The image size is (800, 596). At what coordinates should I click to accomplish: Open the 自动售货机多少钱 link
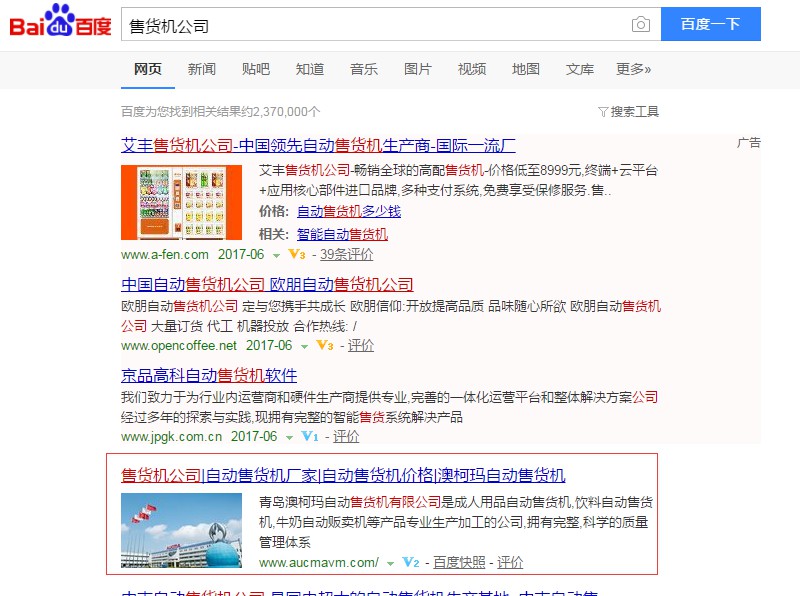point(349,211)
